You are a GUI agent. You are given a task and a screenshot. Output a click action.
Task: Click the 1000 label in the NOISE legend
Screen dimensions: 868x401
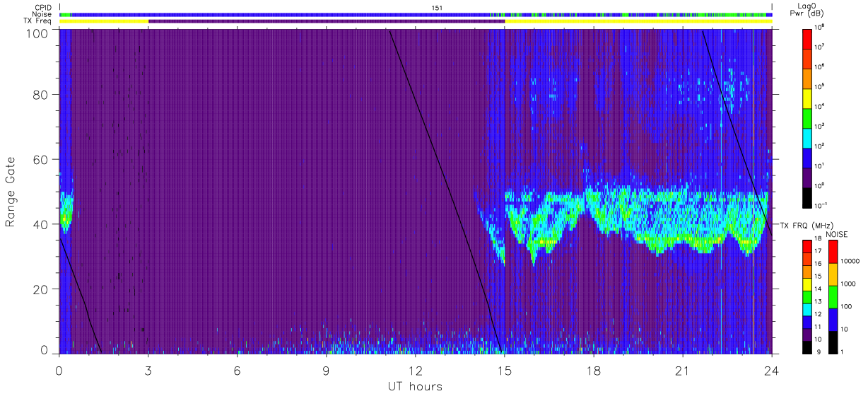849,284
